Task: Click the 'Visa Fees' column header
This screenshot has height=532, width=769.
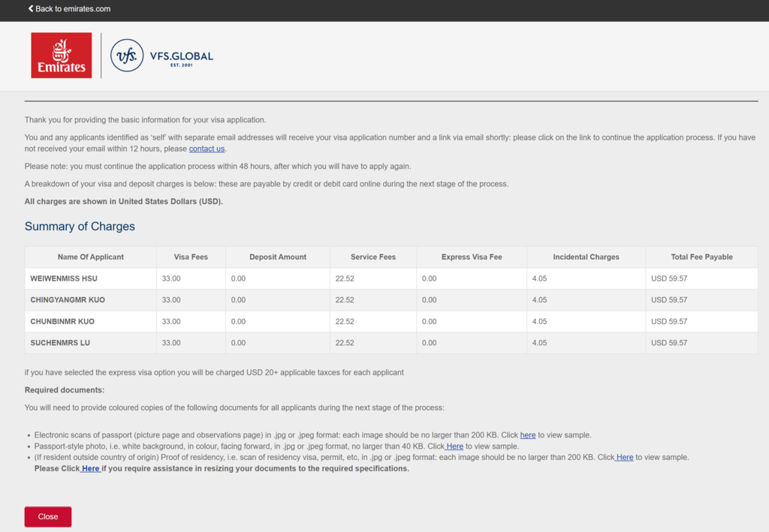Action: point(191,257)
